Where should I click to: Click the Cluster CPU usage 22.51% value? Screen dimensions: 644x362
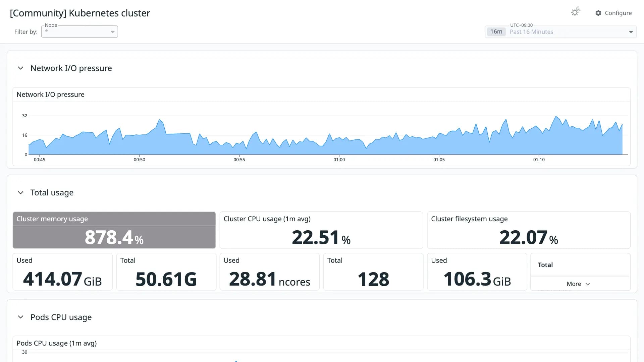click(x=321, y=238)
